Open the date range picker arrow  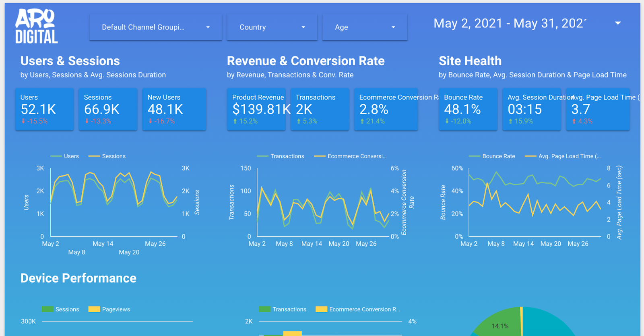click(x=618, y=23)
